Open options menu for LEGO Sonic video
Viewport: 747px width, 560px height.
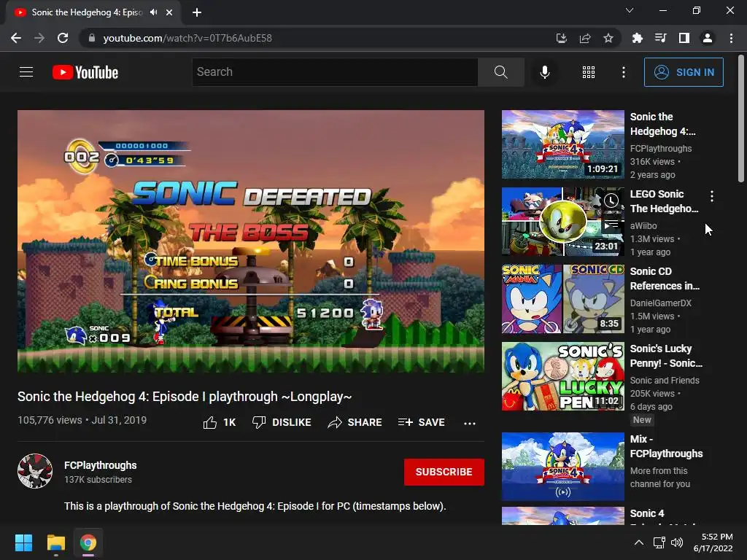pos(712,195)
